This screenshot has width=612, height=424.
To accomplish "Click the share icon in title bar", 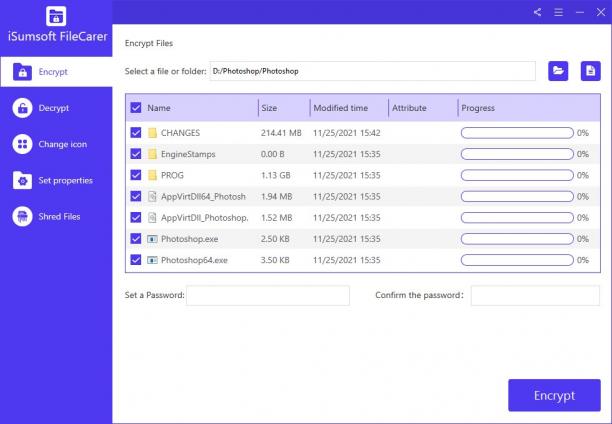I will click(x=537, y=12).
